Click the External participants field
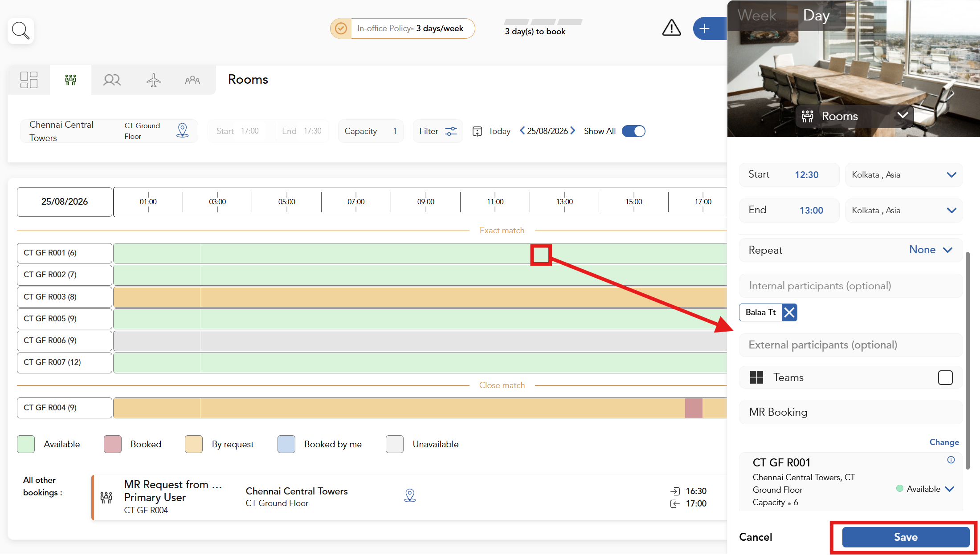The width and height of the screenshot is (980, 555). [851, 345]
